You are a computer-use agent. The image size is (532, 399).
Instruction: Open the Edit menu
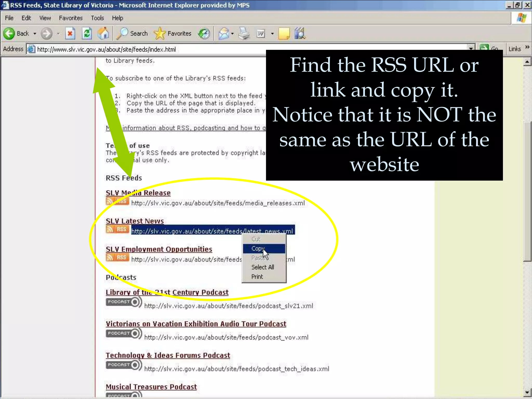(x=26, y=18)
